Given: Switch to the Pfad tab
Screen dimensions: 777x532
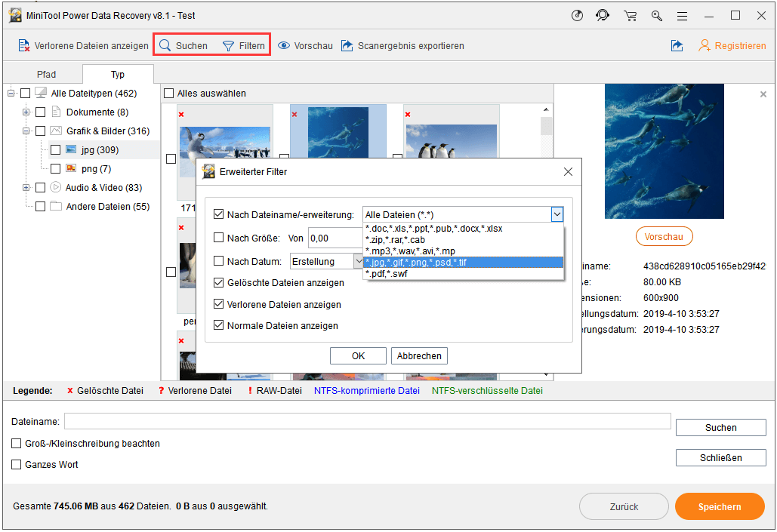Looking at the screenshot, I should click(x=45, y=74).
